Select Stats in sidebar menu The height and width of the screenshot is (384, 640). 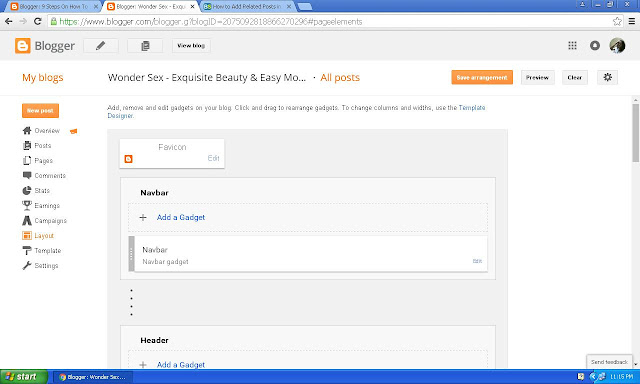point(42,191)
